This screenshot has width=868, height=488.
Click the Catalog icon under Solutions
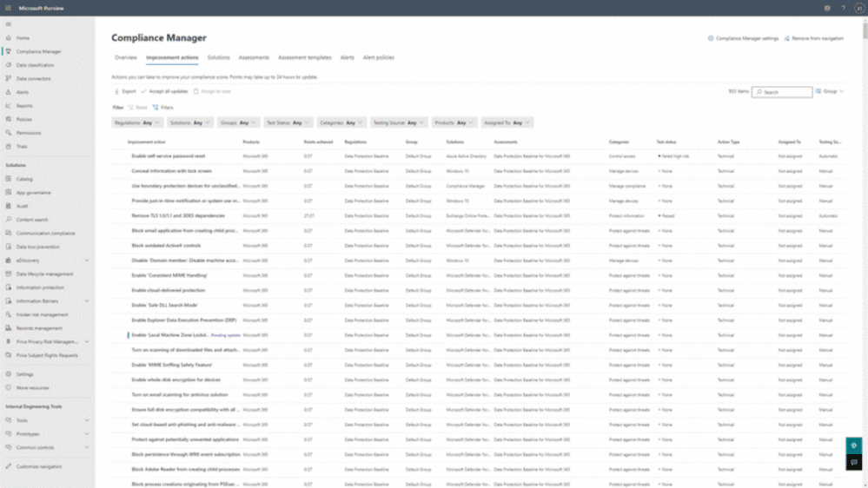coord(9,179)
